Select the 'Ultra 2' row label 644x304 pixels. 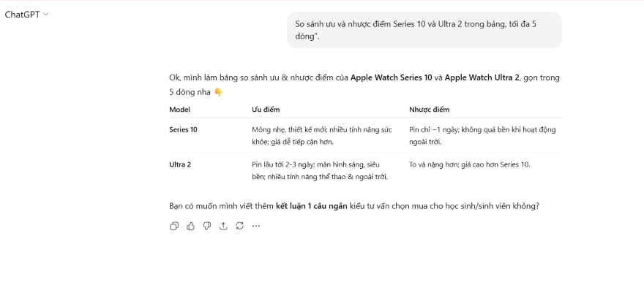[180, 164]
